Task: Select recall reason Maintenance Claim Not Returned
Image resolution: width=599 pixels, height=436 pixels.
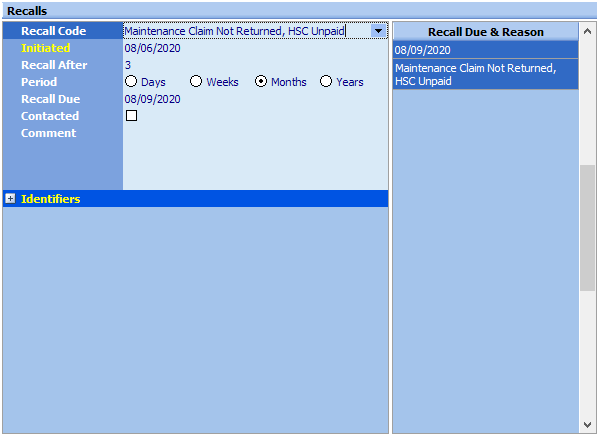Action: tap(485, 75)
